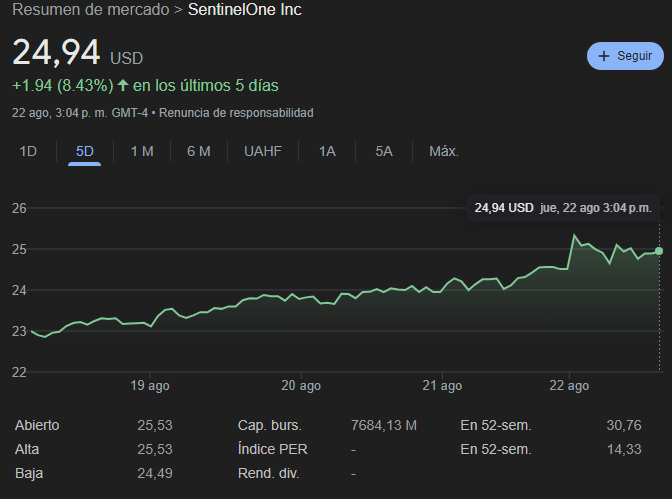Open the Resumen de mercado breadcrumb

tap(90, 9)
